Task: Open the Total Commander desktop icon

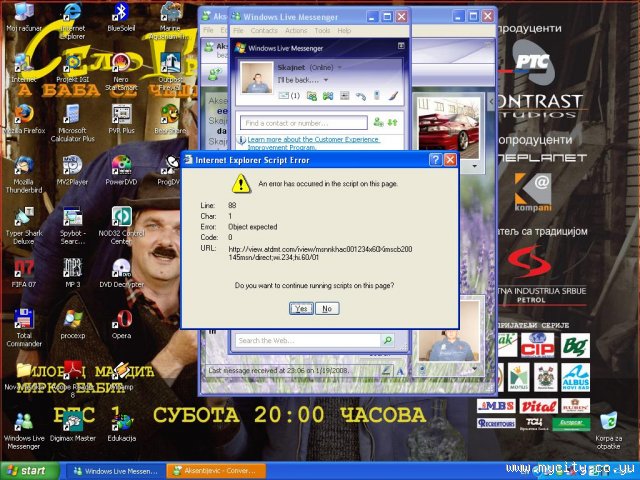Action: (24, 329)
